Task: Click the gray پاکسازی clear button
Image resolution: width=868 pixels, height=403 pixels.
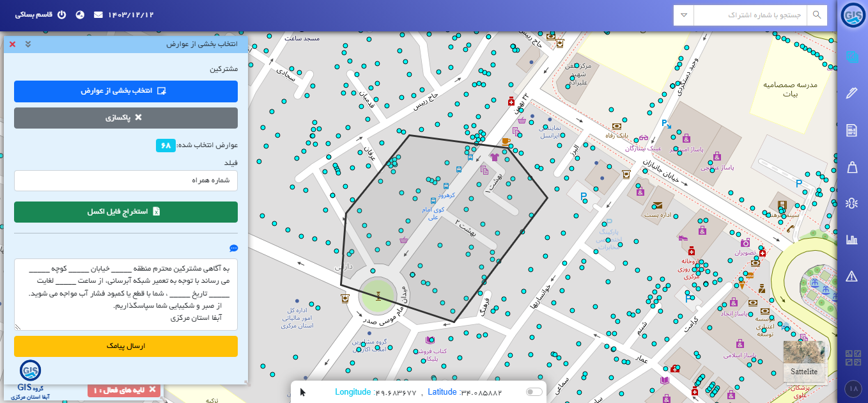Action: coord(126,118)
